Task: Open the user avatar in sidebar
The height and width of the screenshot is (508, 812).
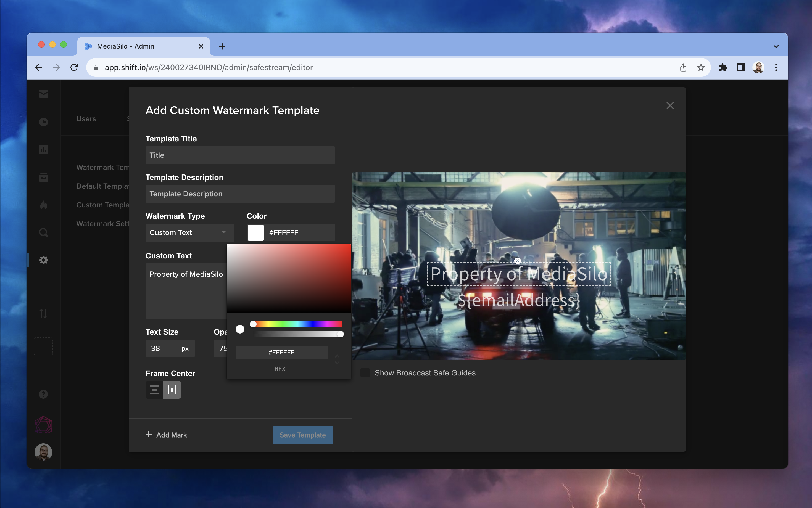Action: click(43, 452)
